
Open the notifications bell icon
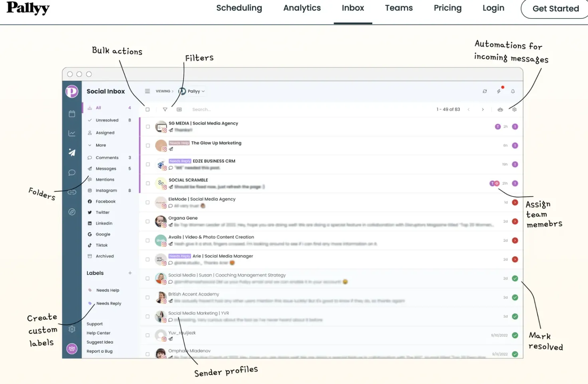(x=513, y=91)
